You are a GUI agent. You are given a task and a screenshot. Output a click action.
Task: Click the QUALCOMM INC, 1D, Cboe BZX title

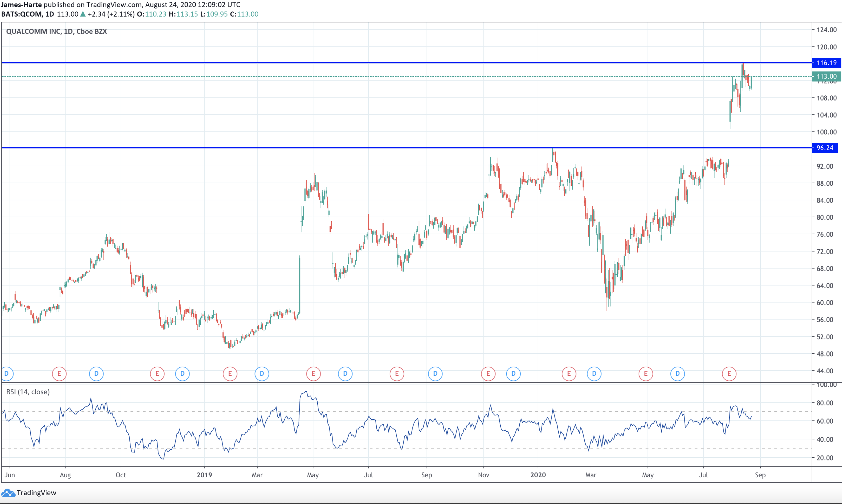coord(56,31)
